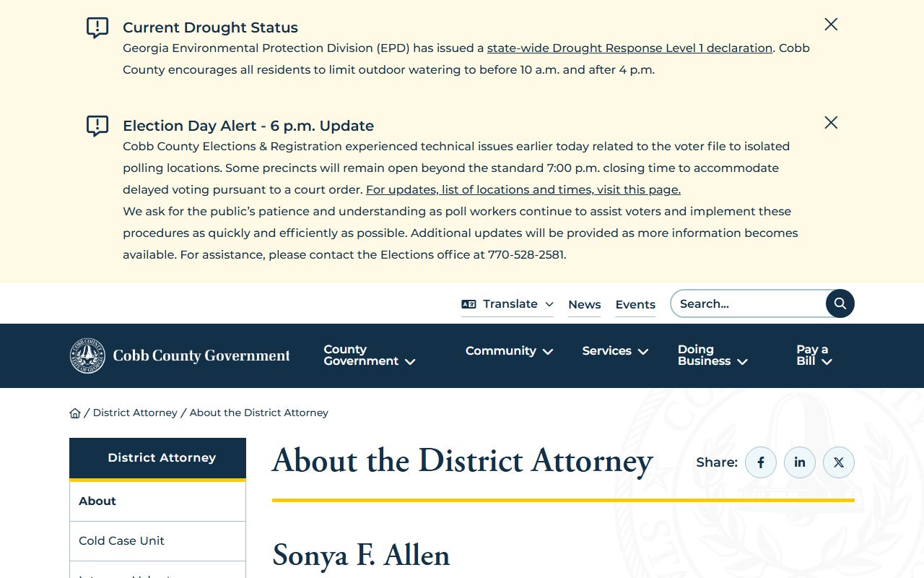
Task: Select About in the sidebar
Action: pos(157,501)
